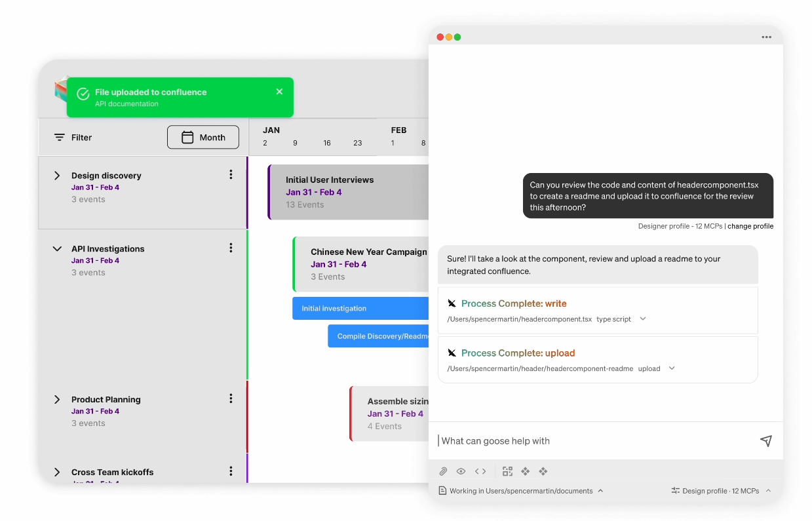Screen dimensions: 812x521
Task: Send the message with the paper plane icon
Action: (765, 441)
